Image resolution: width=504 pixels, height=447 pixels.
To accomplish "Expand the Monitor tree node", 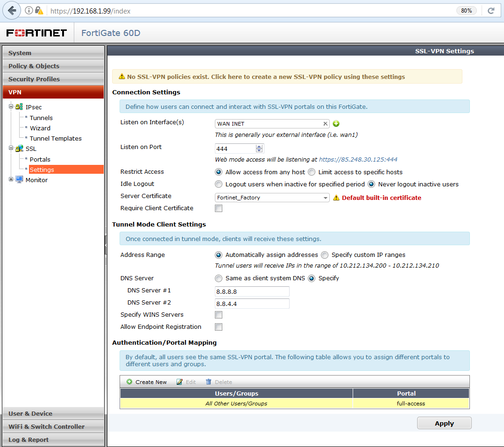I will coord(11,179).
